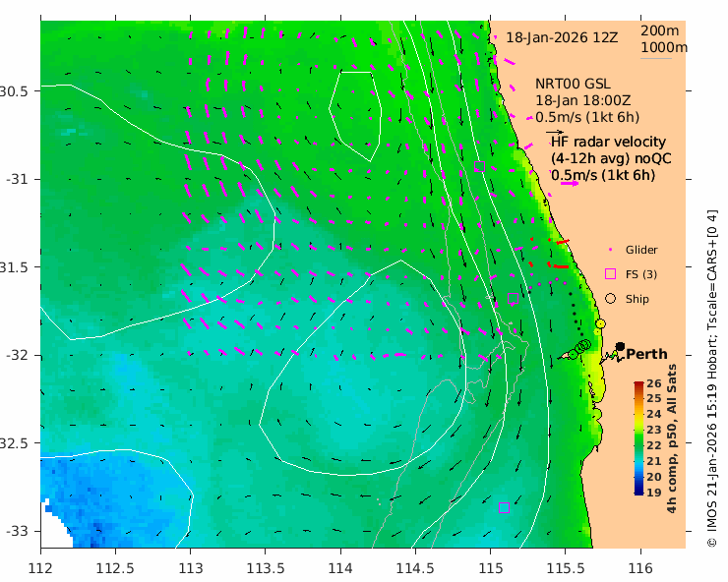Select the FS square marker near 33°S latitude

[x=504, y=507]
